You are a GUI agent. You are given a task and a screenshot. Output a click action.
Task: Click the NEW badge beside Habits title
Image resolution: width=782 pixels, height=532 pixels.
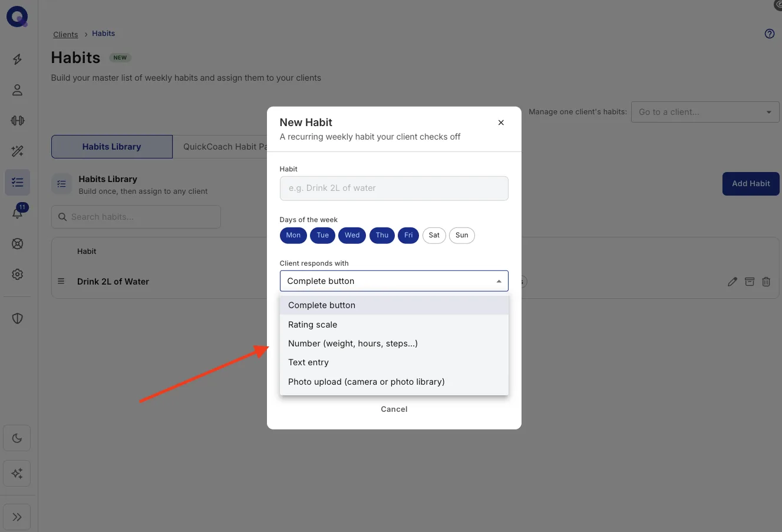[120, 58]
